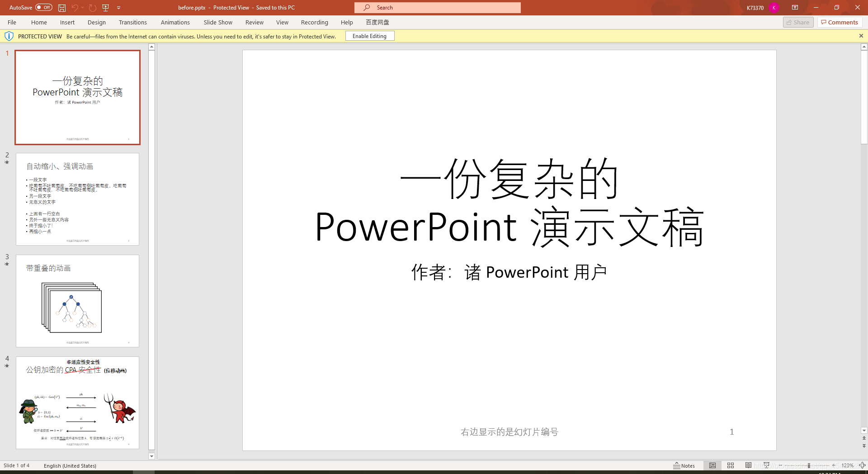Screen dimensions: 868x474
Task: Click the 123% zoom level
Action: point(847,465)
